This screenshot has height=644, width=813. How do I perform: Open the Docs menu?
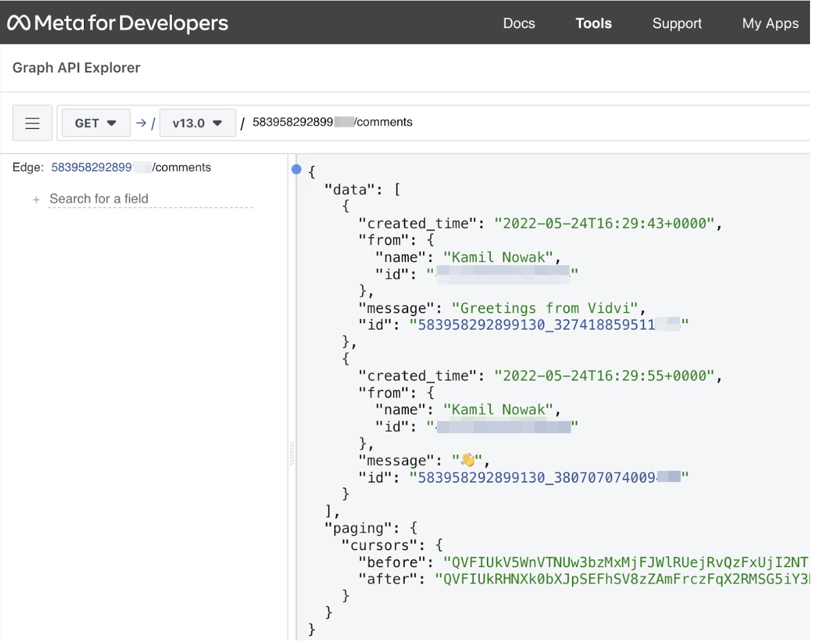pos(519,23)
